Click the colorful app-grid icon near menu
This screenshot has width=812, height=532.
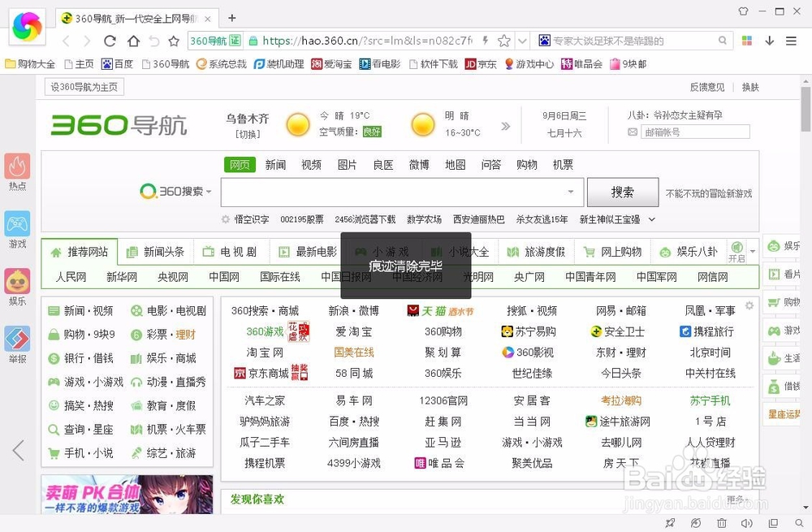coord(745,41)
